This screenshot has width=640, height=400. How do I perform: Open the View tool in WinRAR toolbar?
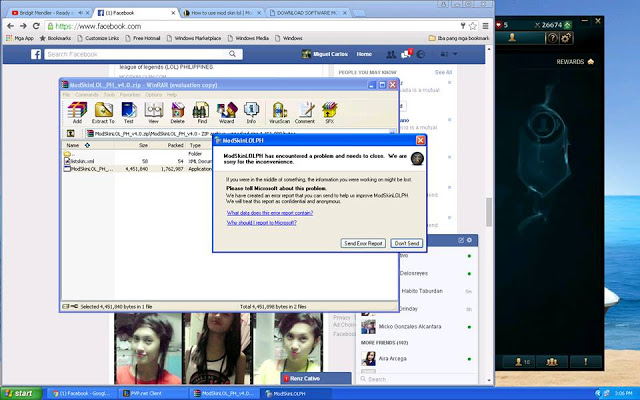[x=153, y=113]
